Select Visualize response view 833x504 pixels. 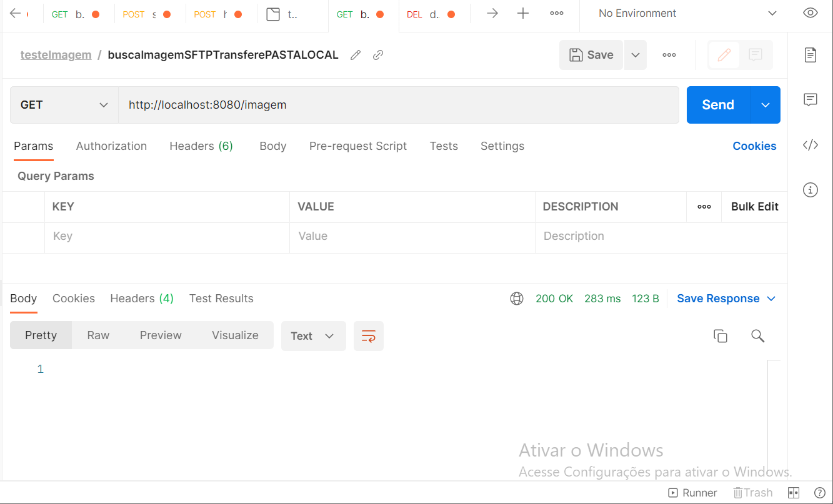[235, 335]
